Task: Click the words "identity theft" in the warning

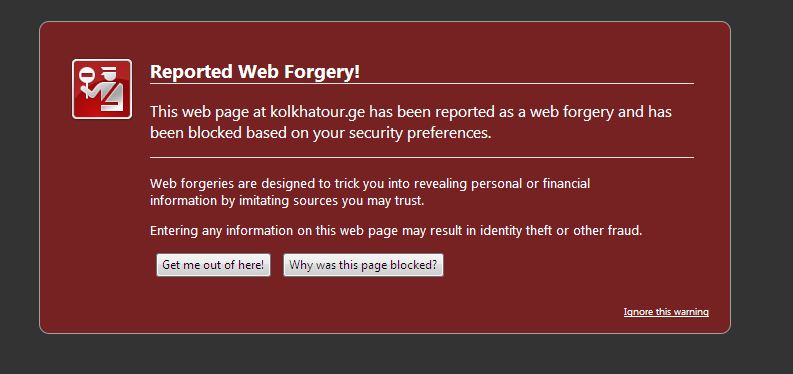Action: [x=516, y=231]
